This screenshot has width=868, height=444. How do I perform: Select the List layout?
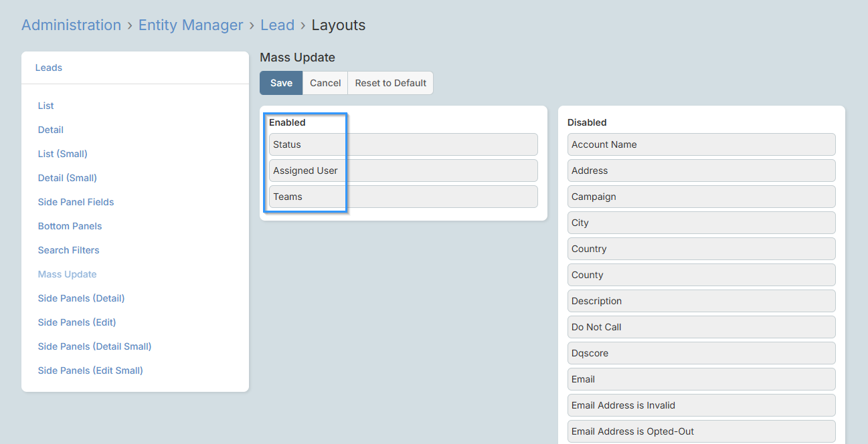click(46, 106)
